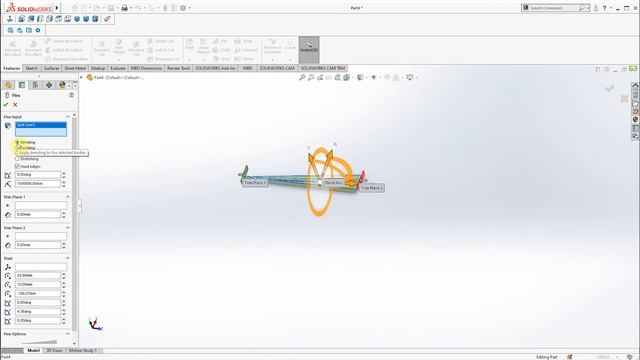Open the SOLIDWORKS Add-Ins ribbon tab
640x360 pixels.
pyautogui.click(x=216, y=68)
